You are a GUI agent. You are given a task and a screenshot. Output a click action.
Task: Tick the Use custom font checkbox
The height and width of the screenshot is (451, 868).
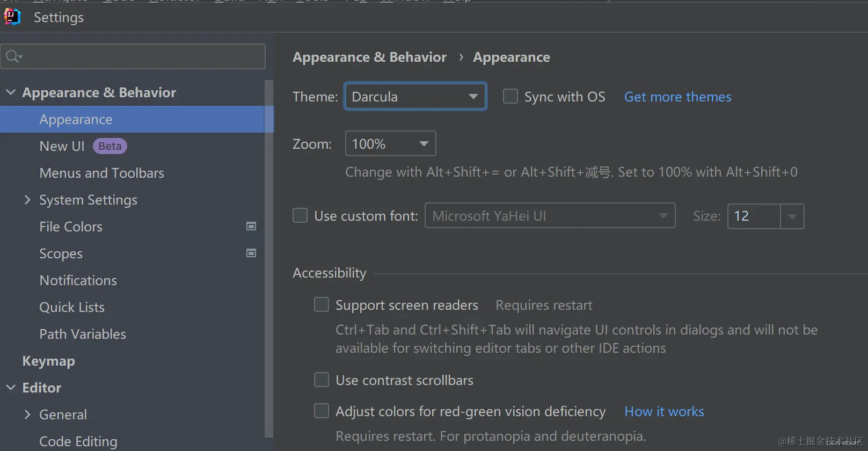pos(300,216)
